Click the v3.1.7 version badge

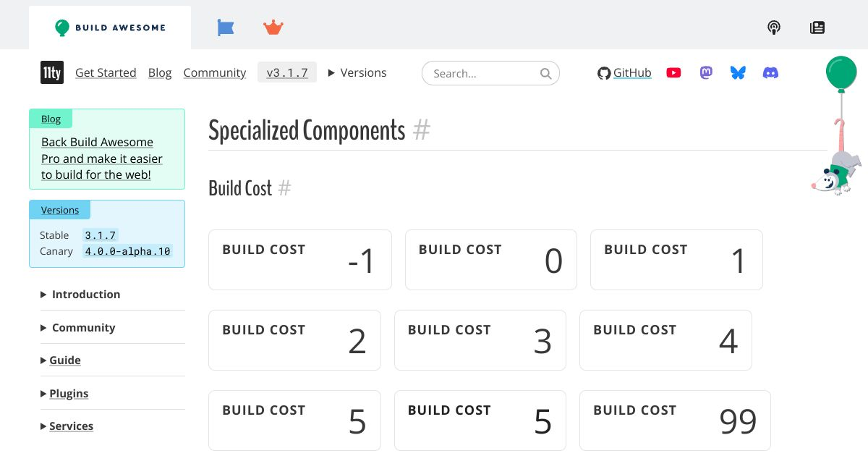(x=287, y=72)
